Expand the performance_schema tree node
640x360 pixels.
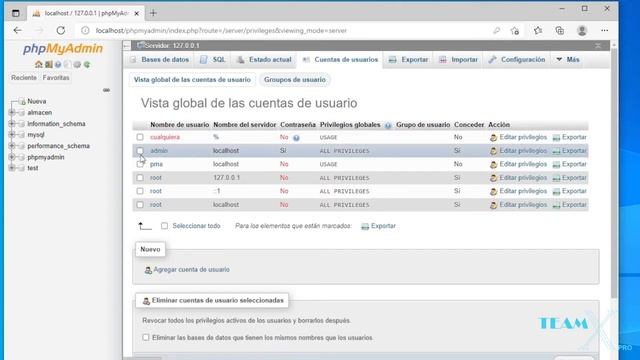tap(12, 146)
